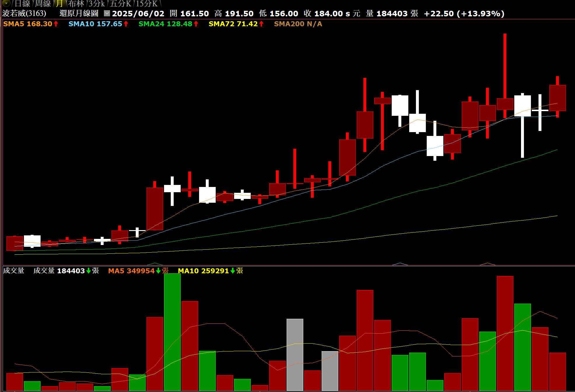The height and width of the screenshot is (392, 575).
Task: Click the stock name 波若威(3163)
Action: point(24,13)
